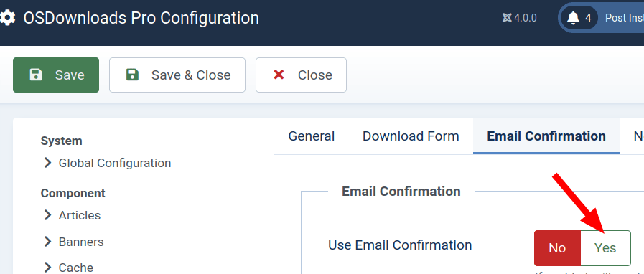Set Use Email Confirmation to No
This screenshot has height=274, width=644.
pos(557,247)
